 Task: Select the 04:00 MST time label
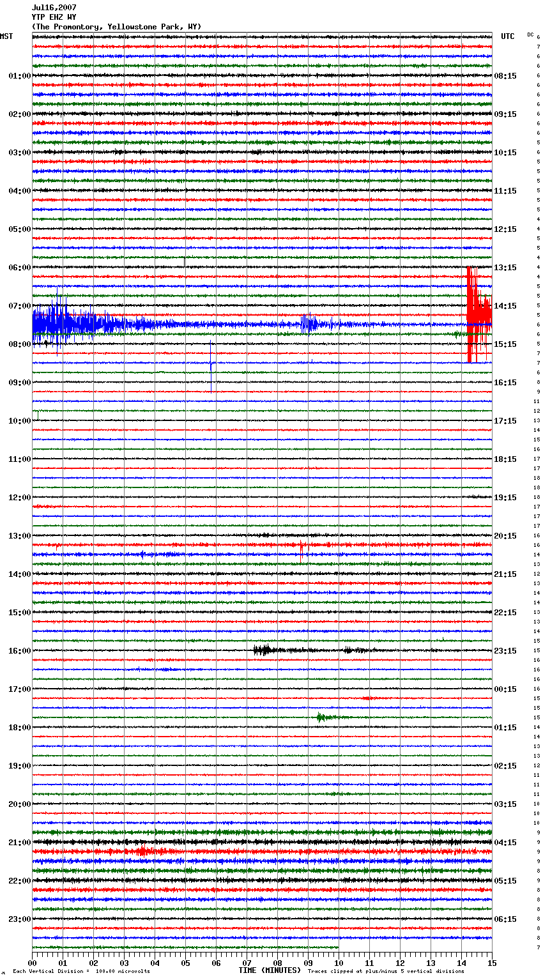point(20,191)
